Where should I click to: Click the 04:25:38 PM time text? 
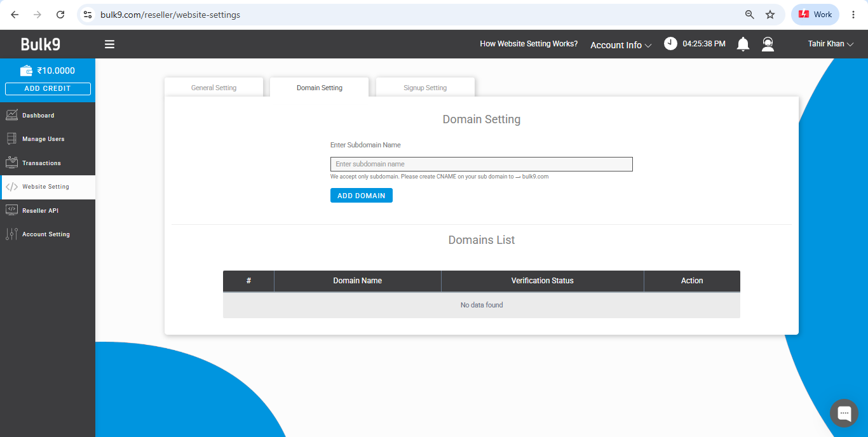click(704, 44)
